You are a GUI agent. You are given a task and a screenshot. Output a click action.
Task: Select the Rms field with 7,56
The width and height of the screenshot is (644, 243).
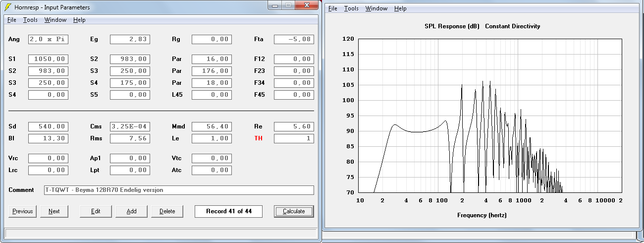click(x=130, y=138)
